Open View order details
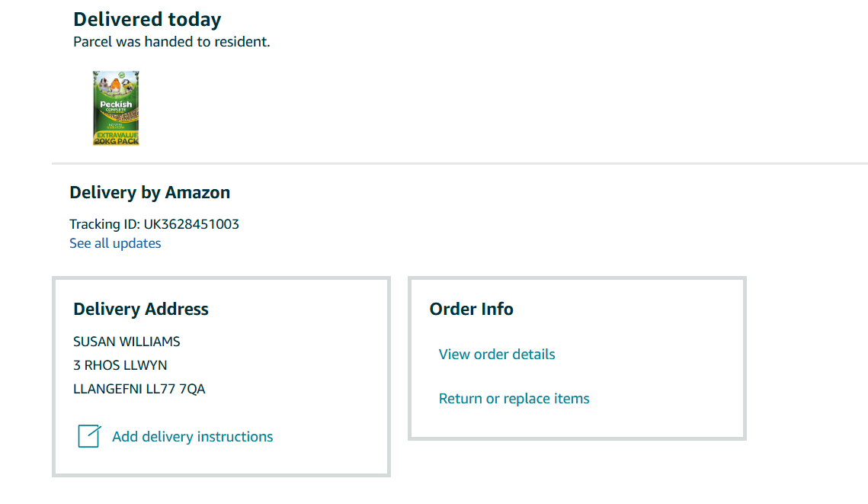The image size is (868, 504). (497, 354)
